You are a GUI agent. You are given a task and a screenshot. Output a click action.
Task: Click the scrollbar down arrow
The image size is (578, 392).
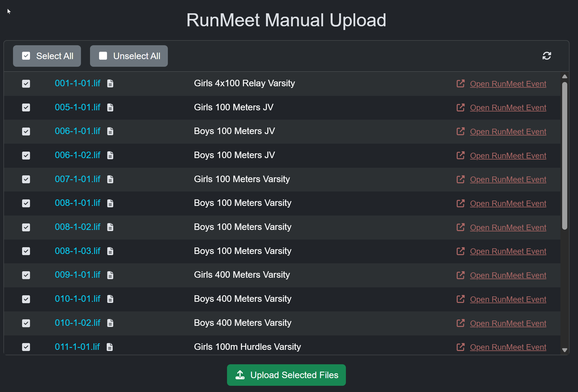tap(564, 350)
